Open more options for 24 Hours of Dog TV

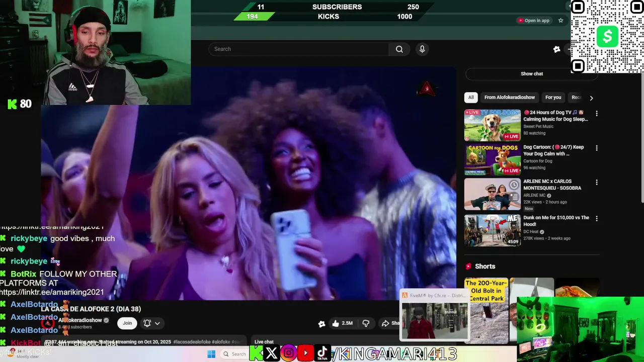597,114
